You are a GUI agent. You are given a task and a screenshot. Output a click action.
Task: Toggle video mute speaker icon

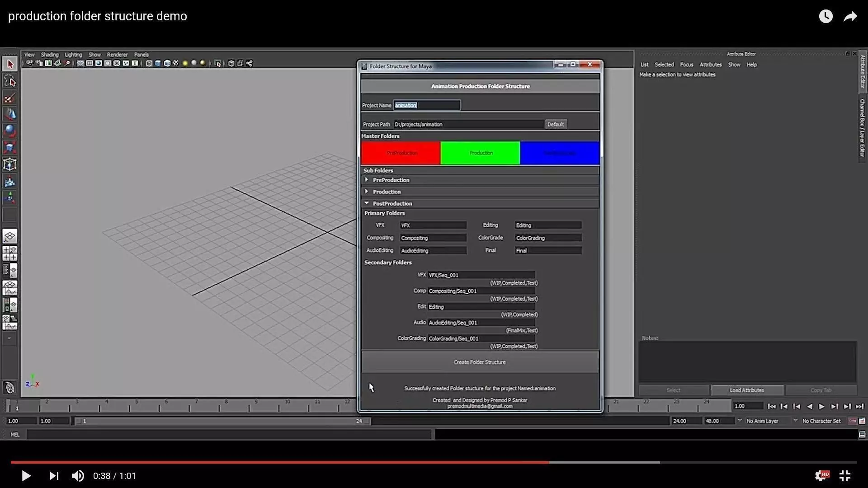[78, 476]
